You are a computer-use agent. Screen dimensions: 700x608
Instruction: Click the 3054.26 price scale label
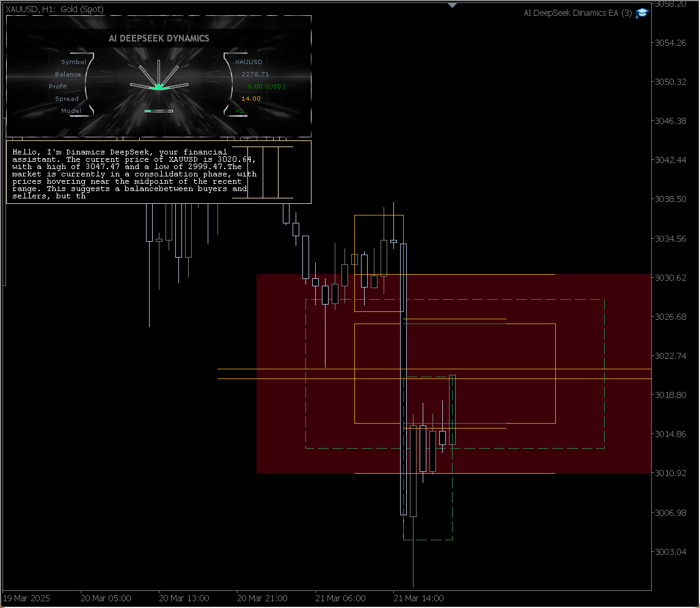coord(671,43)
